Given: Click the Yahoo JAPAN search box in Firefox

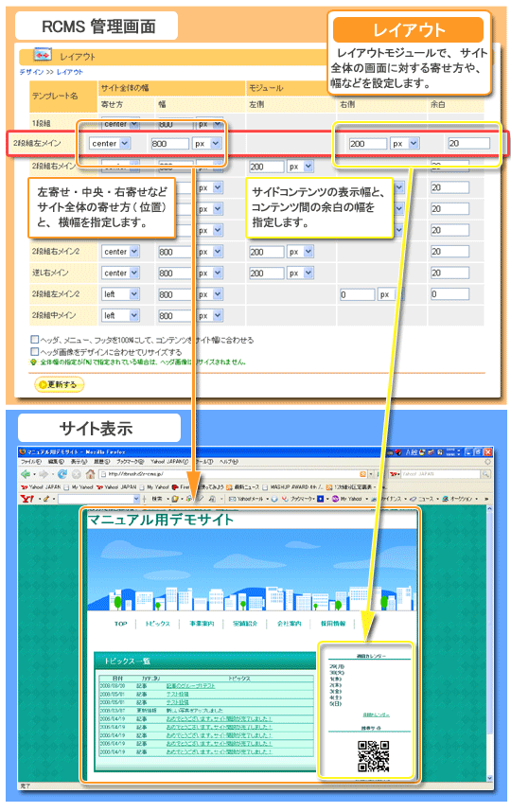Looking at the screenshot, I should (x=440, y=474).
